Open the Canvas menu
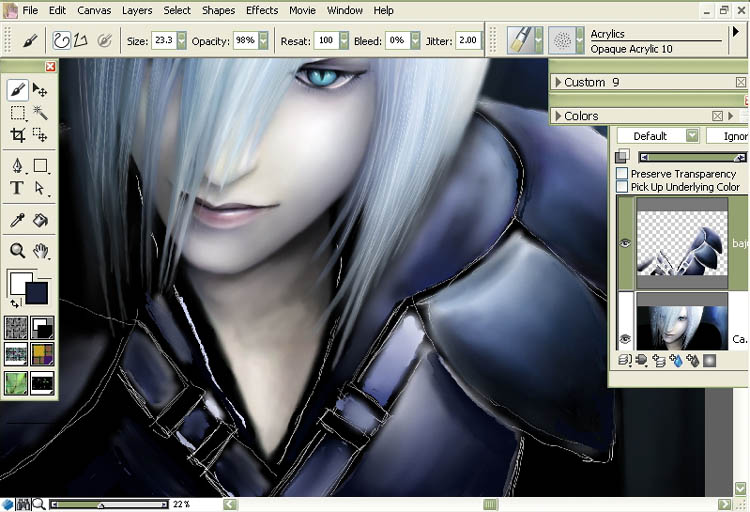This screenshot has height=512, width=750. [x=94, y=10]
